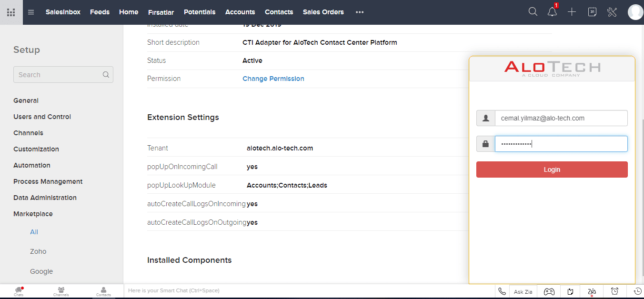644x299 pixels.
Task: Open the setup tools wrench icon
Action: click(x=612, y=12)
